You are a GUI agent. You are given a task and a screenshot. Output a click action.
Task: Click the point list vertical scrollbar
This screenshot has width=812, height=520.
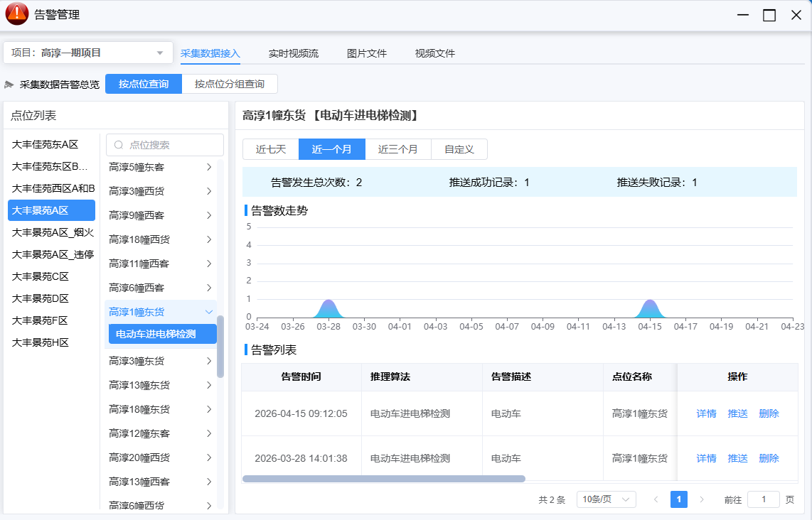[220, 347]
